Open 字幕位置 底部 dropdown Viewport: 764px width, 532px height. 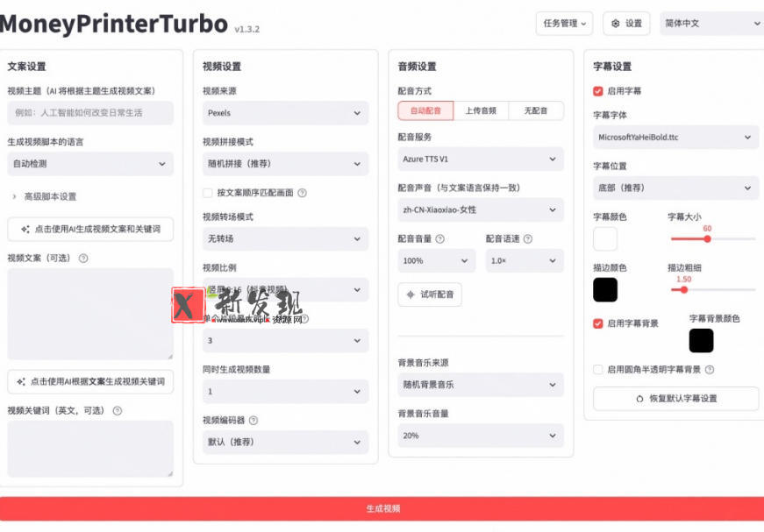[675, 188]
